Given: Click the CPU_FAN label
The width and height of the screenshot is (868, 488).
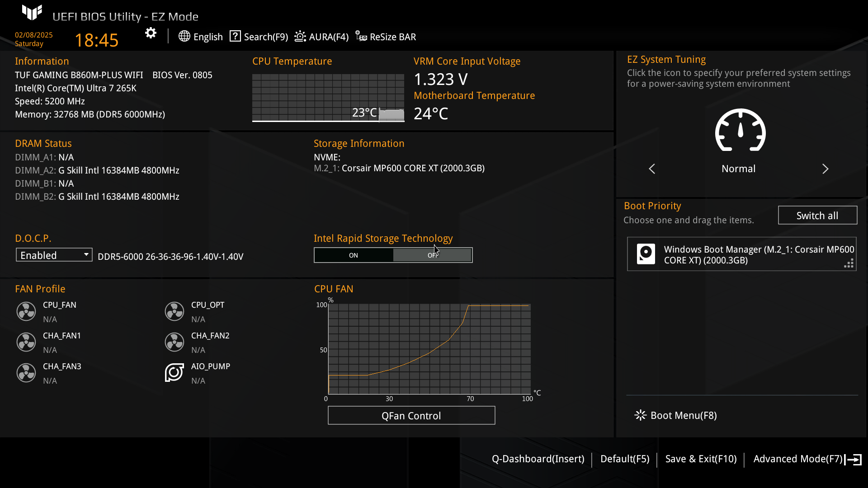Looking at the screenshot, I should click(x=60, y=305).
